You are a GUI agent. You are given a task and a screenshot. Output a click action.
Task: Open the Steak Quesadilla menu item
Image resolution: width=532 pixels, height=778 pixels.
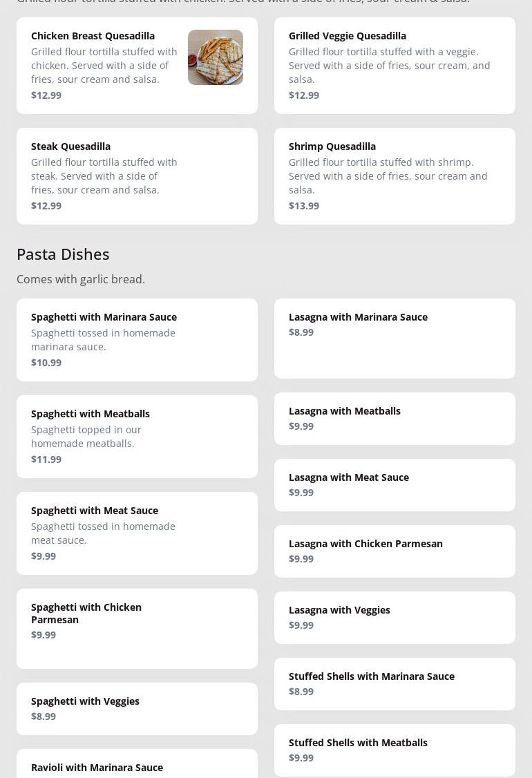[137, 175]
